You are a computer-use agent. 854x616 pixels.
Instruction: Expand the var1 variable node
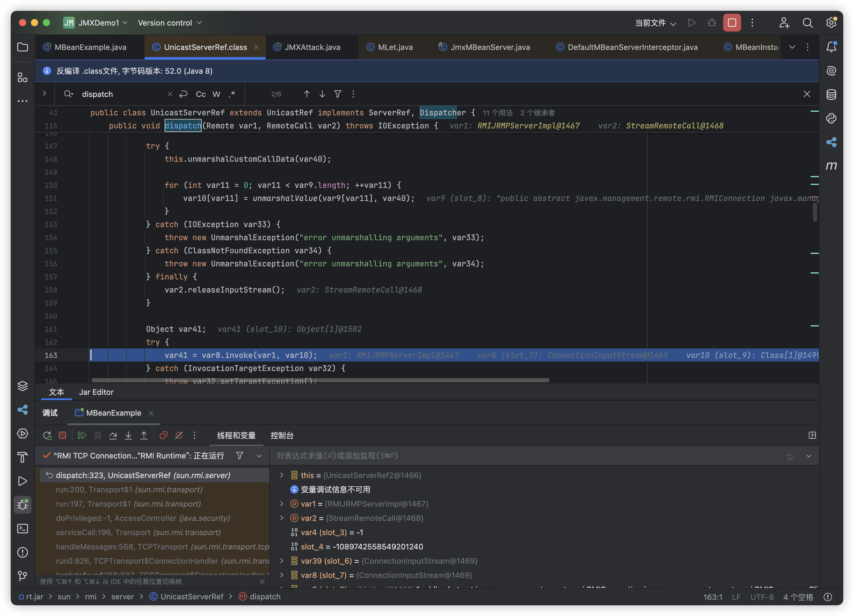click(x=282, y=504)
